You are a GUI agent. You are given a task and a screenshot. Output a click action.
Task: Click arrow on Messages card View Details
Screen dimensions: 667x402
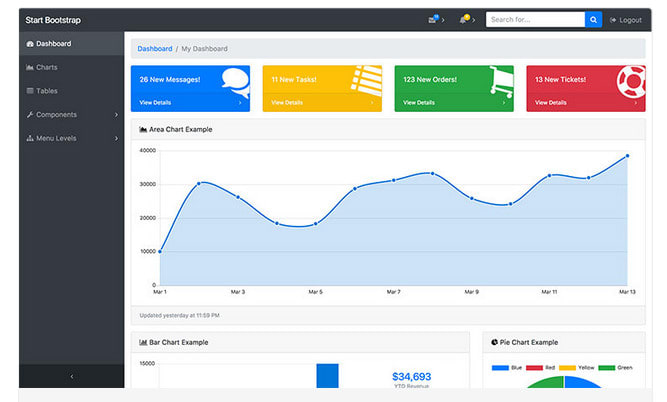pyautogui.click(x=240, y=103)
